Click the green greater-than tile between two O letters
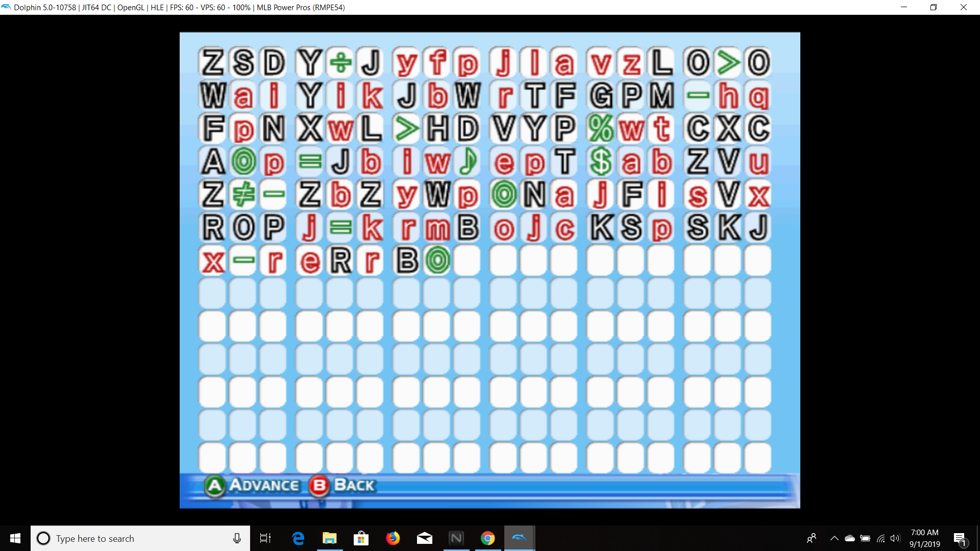 (x=728, y=63)
